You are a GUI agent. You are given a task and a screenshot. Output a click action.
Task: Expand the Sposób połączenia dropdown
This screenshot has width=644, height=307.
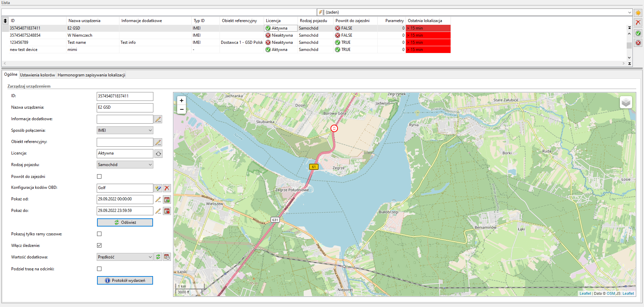pos(125,130)
